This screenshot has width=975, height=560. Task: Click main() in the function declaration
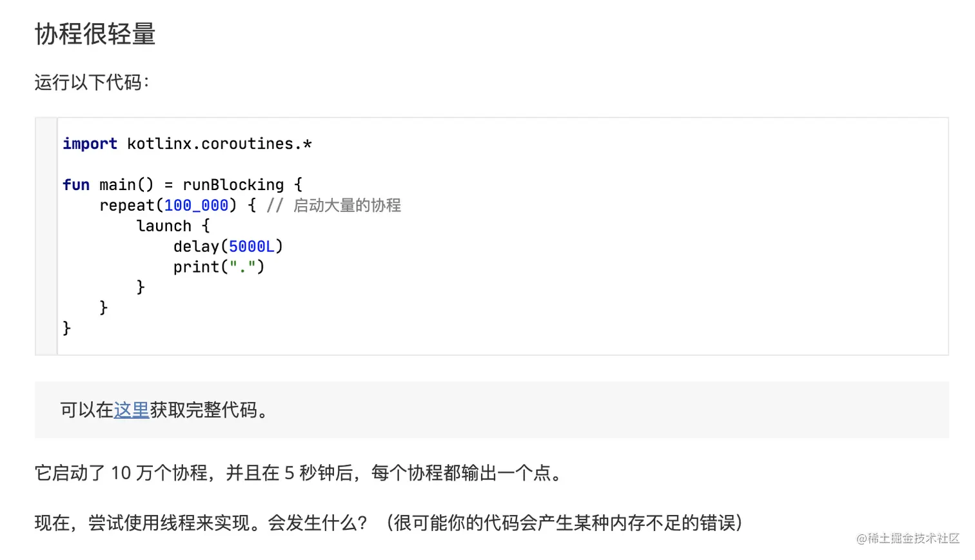click(127, 185)
